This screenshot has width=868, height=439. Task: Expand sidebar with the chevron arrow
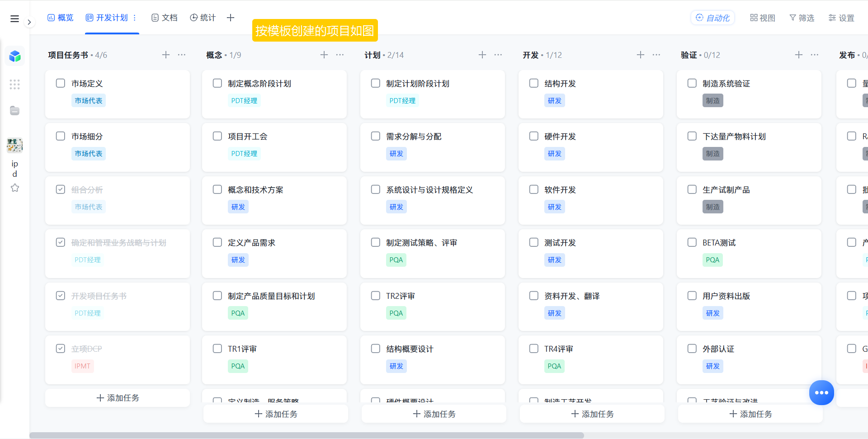click(29, 22)
